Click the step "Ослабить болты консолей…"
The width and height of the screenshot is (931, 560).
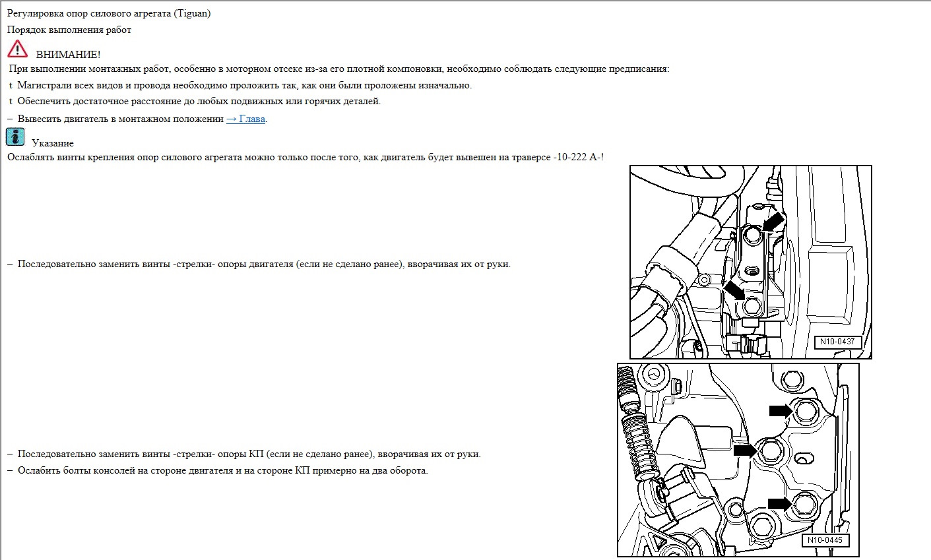[x=223, y=471]
